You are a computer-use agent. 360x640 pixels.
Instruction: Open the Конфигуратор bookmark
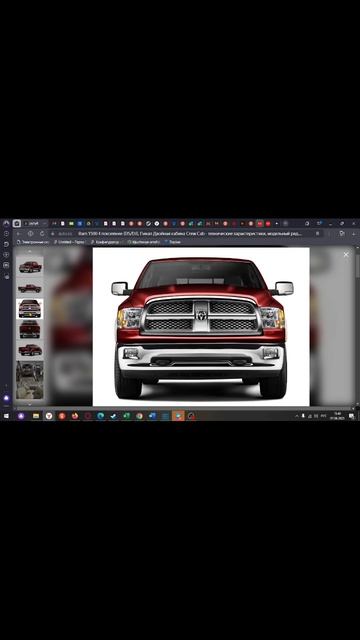click(106, 242)
